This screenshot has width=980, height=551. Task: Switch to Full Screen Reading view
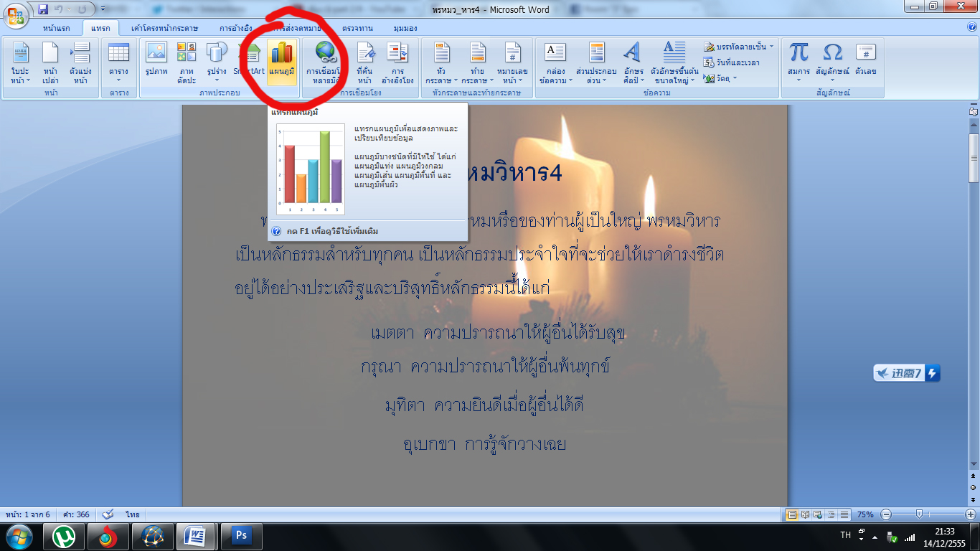tap(806, 514)
